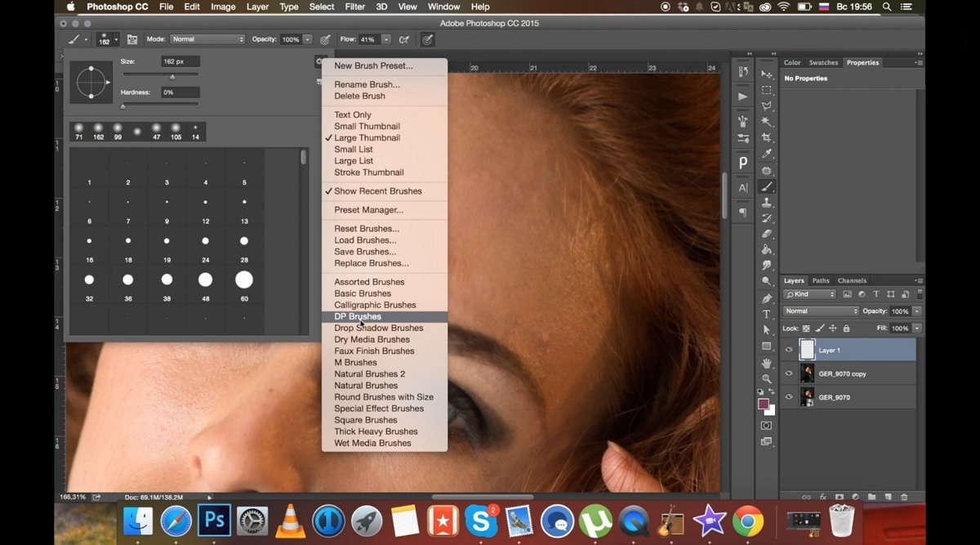Open the History panel icon
Viewport: 980px width, 545px height.
[742, 72]
